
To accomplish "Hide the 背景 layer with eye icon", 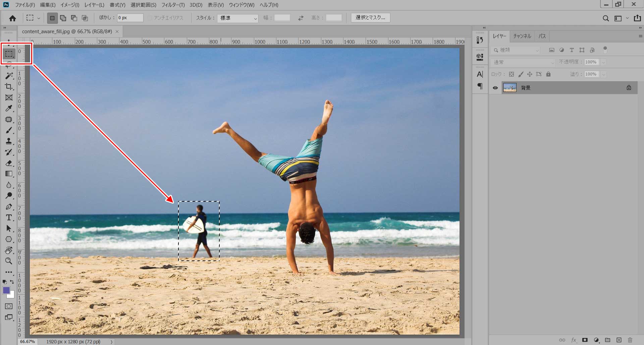I will click(x=495, y=88).
